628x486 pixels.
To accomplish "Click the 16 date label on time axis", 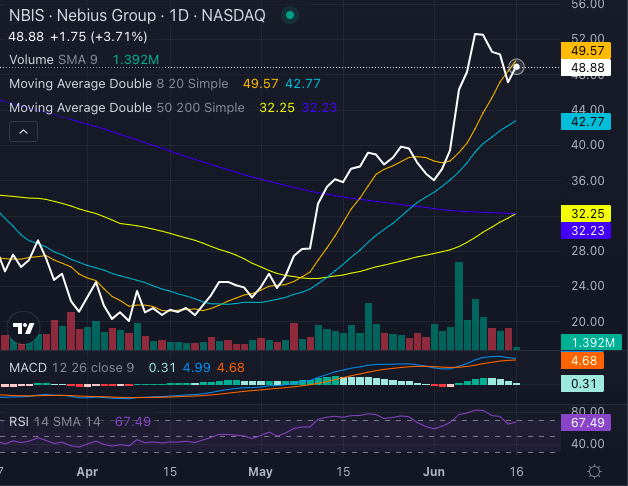I will [x=516, y=472].
